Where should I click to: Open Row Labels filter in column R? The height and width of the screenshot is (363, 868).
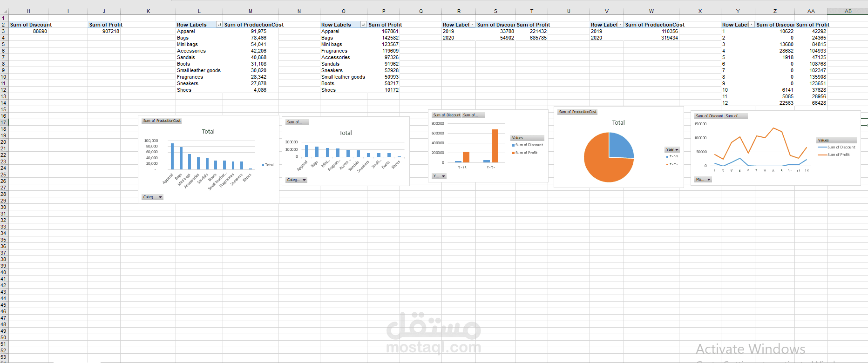pos(472,25)
